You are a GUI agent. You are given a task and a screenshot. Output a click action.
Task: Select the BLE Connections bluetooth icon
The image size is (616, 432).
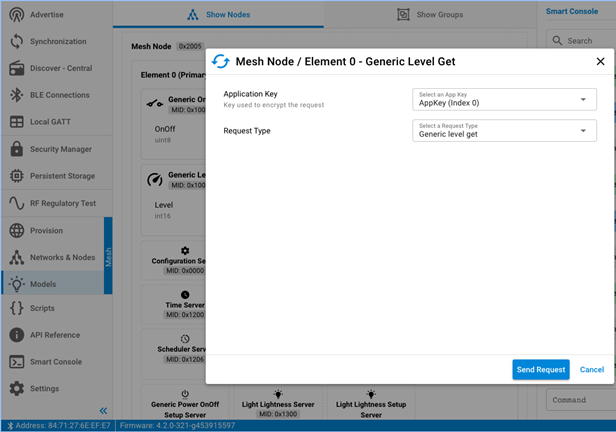pyautogui.click(x=16, y=95)
